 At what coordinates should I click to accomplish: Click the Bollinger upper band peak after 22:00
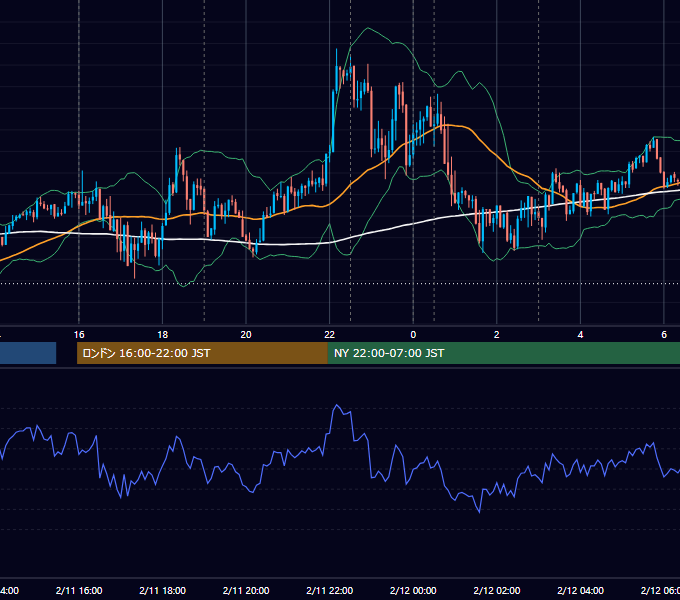pyautogui.click(x=368, y=28)
